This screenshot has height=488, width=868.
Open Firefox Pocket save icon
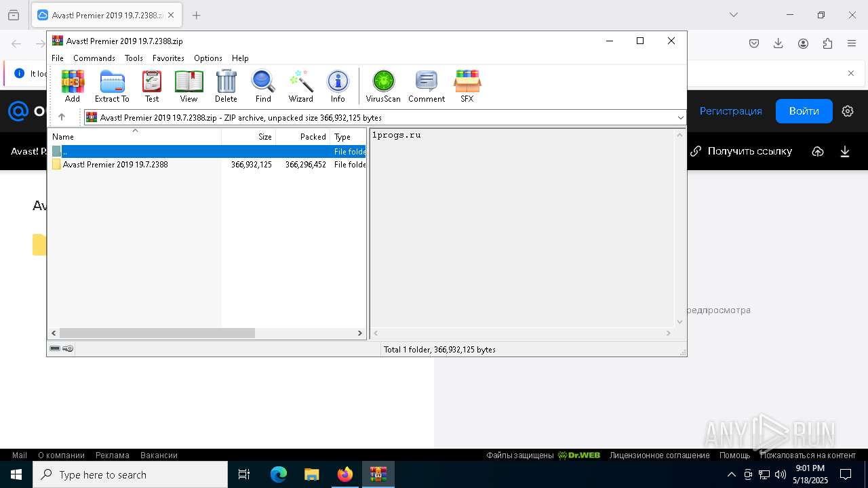[x=754, y=43]
